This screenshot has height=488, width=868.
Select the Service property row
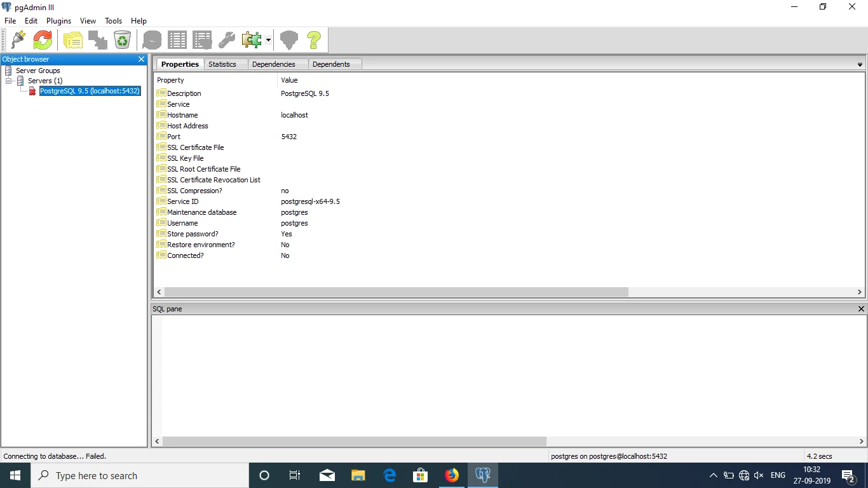click(508, 104)
